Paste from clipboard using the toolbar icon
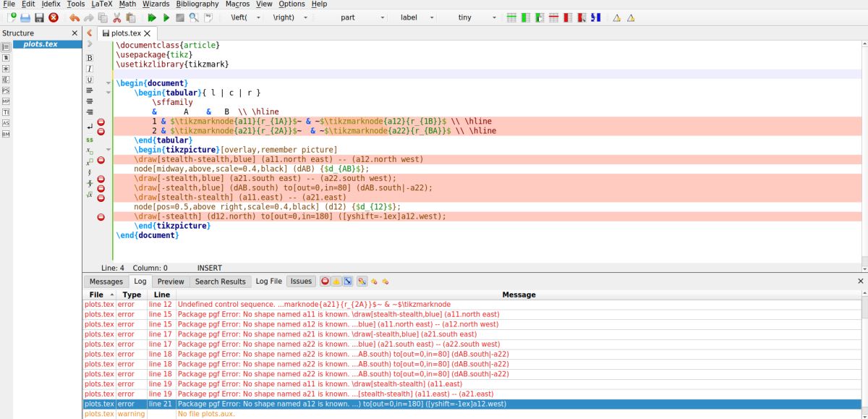The image size is (868, 419). tap(130, 17)
